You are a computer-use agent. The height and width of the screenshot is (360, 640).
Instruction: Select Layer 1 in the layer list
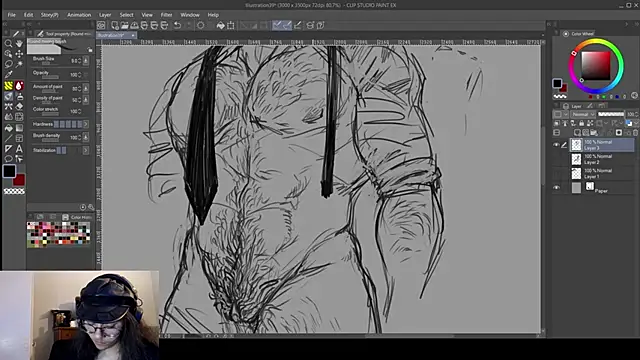(x=602, y=173)
